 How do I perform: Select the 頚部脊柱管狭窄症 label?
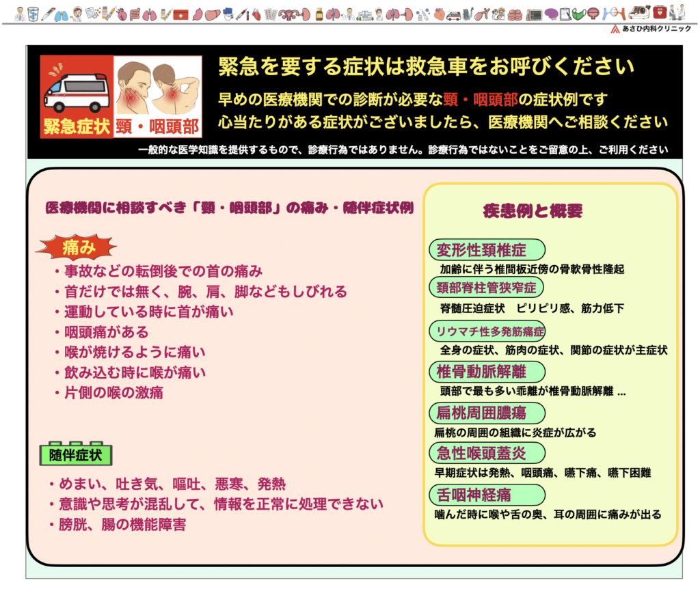(486, 286)
